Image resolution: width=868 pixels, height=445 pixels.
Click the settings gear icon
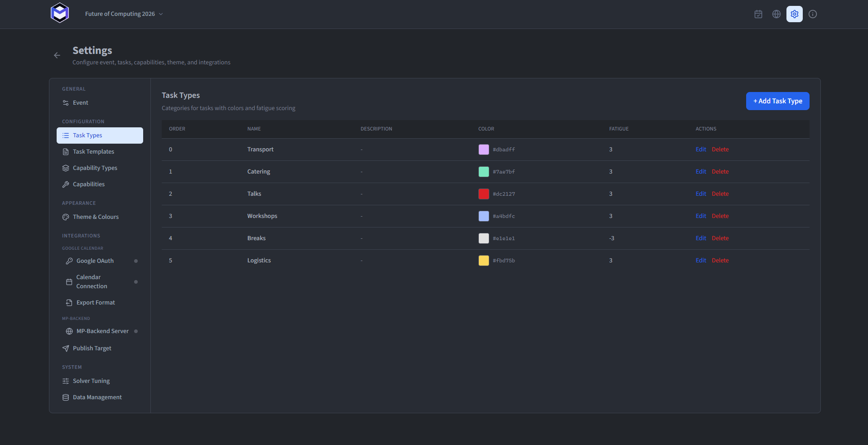[795, 14]
